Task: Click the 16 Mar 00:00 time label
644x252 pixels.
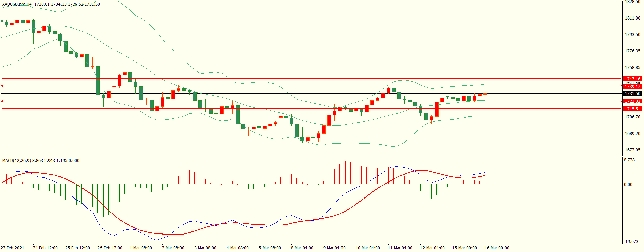Action: [497, 248]
